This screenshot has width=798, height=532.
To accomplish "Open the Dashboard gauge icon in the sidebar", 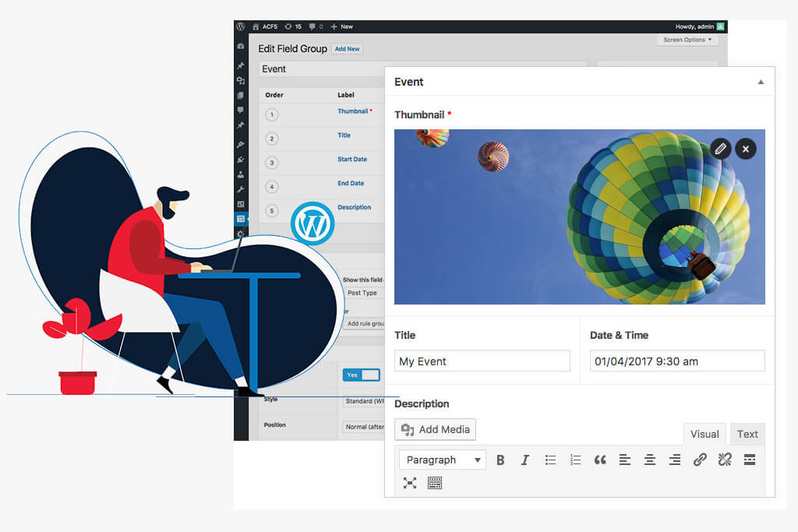I will tap(241, 46).
